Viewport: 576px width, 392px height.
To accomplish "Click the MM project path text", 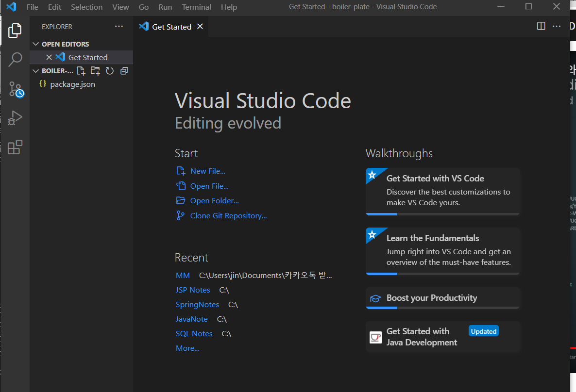I will 266,275.
